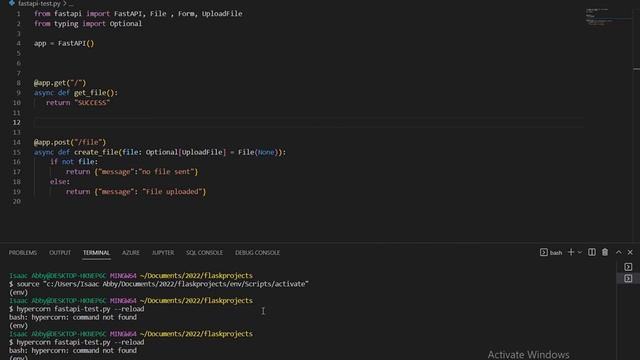640x360 pixels.
Task: Click '@app.post("/file")' decorator text
Action: click(70, 142)
